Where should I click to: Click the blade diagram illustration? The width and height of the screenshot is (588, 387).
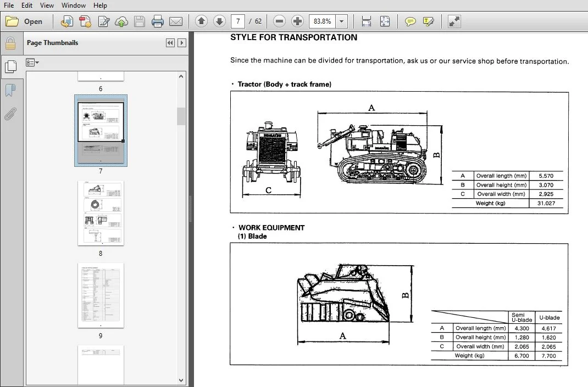pos(354,304)
